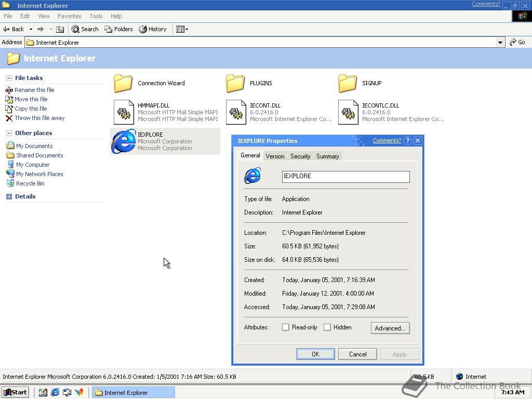The image size is (532, 399).
Task: Collapse the File tasks section
Action: pyautogui.click(x=9, y=78)
